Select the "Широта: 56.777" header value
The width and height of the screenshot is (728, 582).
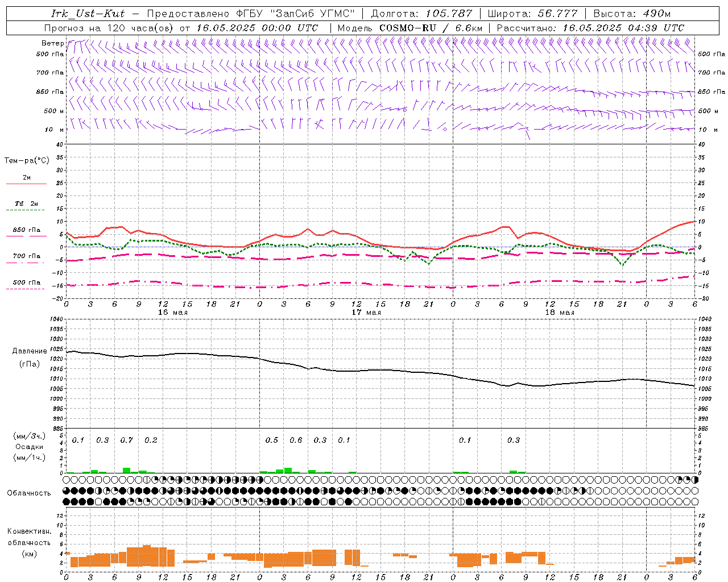tap(532, 14)
